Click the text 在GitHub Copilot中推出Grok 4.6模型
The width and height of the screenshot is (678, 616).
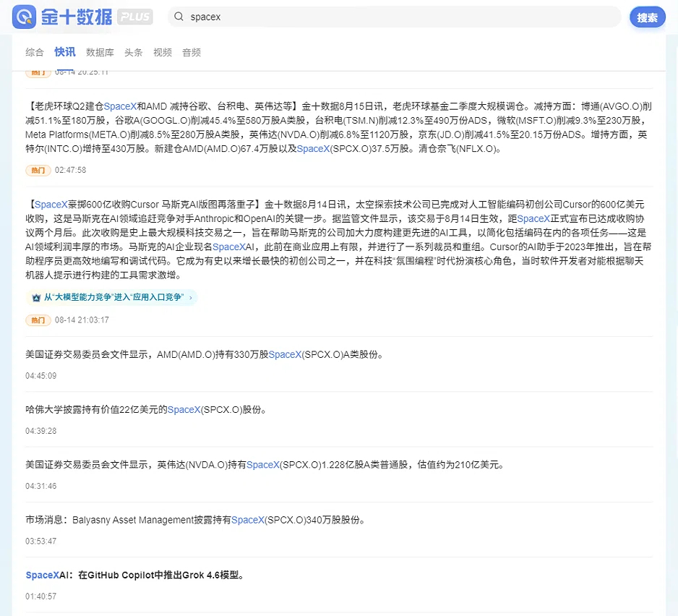coord(159,576)
